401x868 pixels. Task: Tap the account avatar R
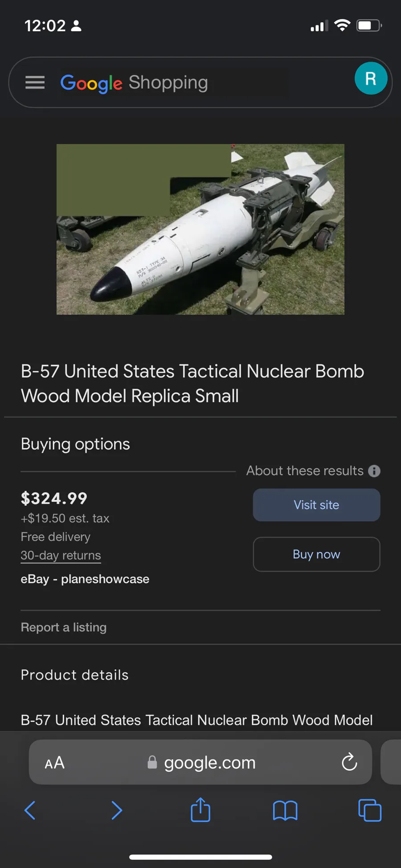[371, 78]
